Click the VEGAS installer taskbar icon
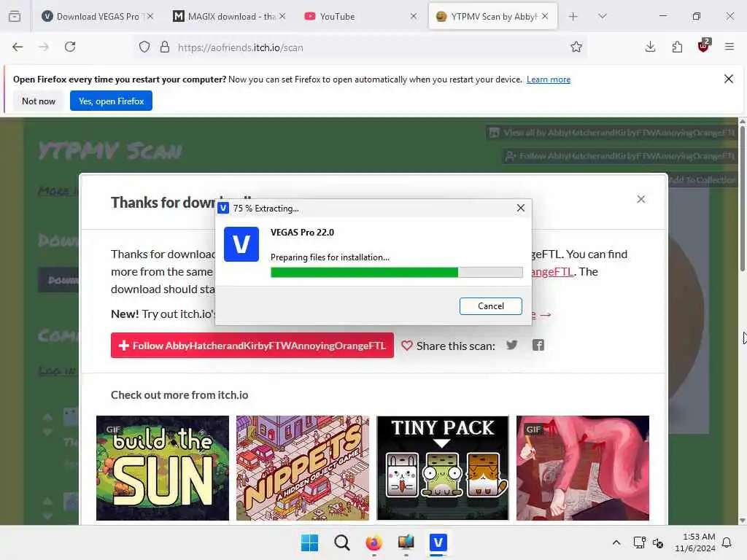The image size is (747, 560). [438, 542]
